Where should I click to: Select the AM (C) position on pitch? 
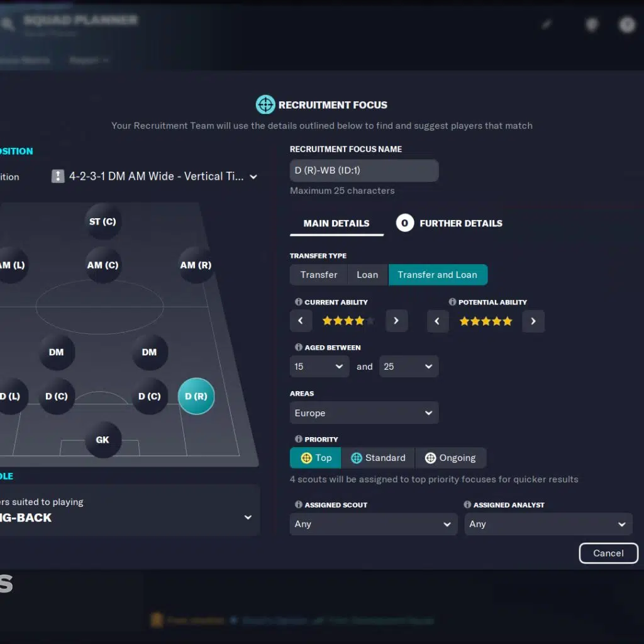click(x=103, y=265)
